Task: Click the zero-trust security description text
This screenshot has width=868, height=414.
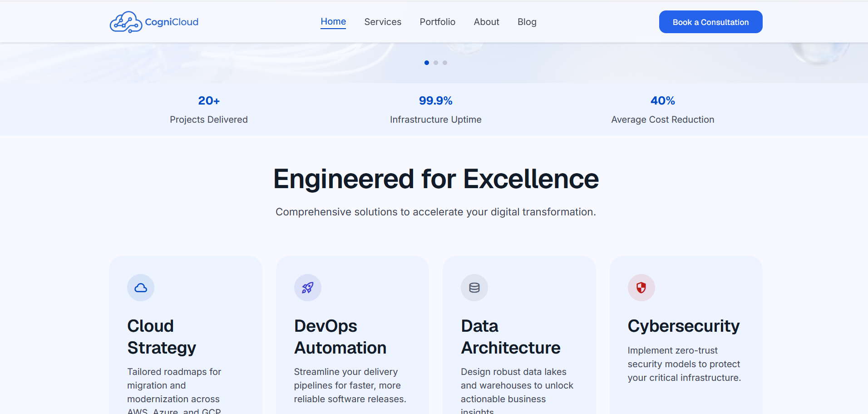Action: (684, 364)
